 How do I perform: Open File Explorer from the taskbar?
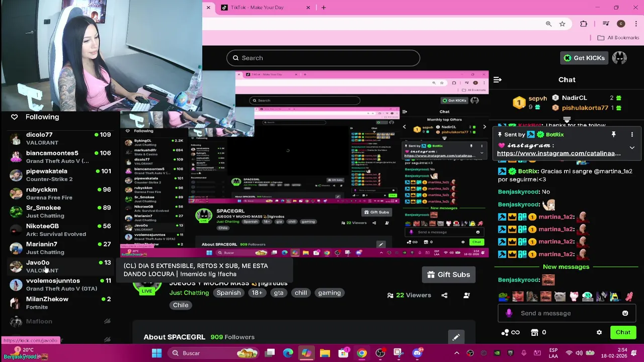(x=325, y=353)
